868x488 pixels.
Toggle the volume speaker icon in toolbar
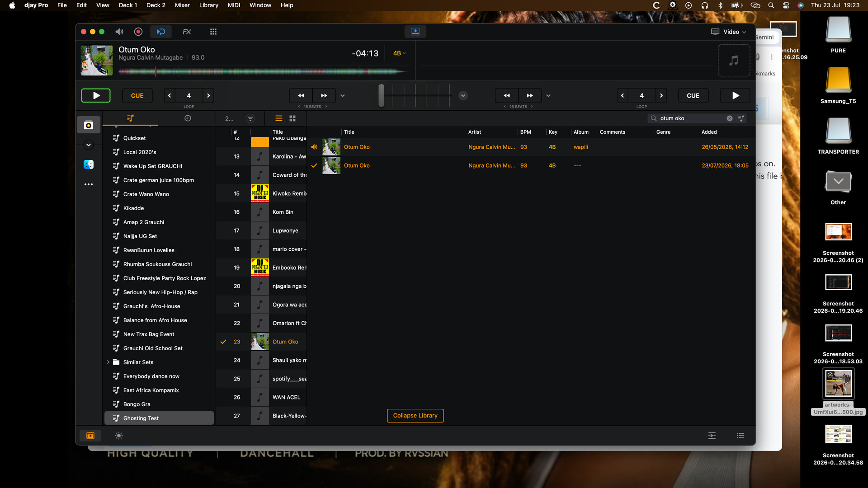click(x=119, y=32)
